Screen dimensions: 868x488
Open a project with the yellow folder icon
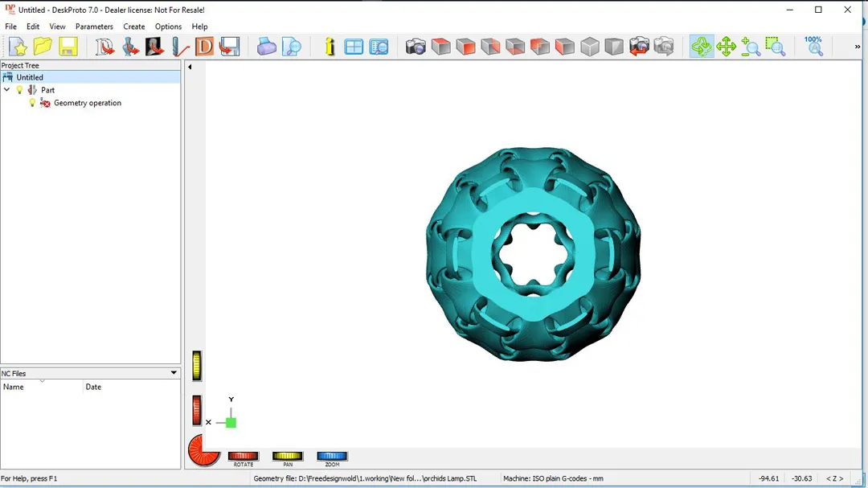[43, 47]
